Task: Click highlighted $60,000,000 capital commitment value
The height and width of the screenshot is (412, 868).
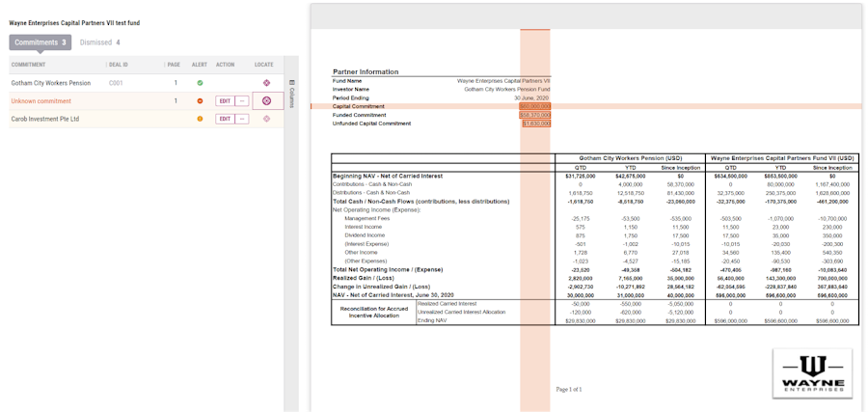Action: (534, 106)
